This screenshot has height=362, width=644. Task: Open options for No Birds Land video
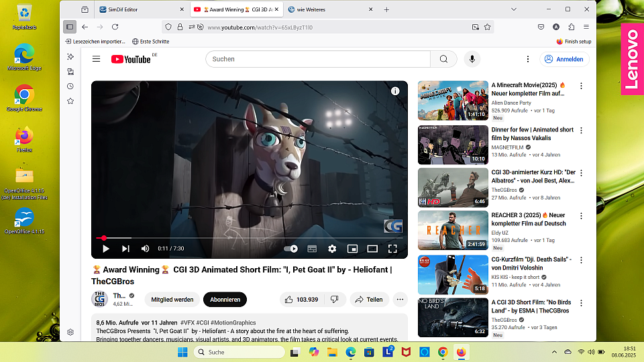tap(581, 303)
